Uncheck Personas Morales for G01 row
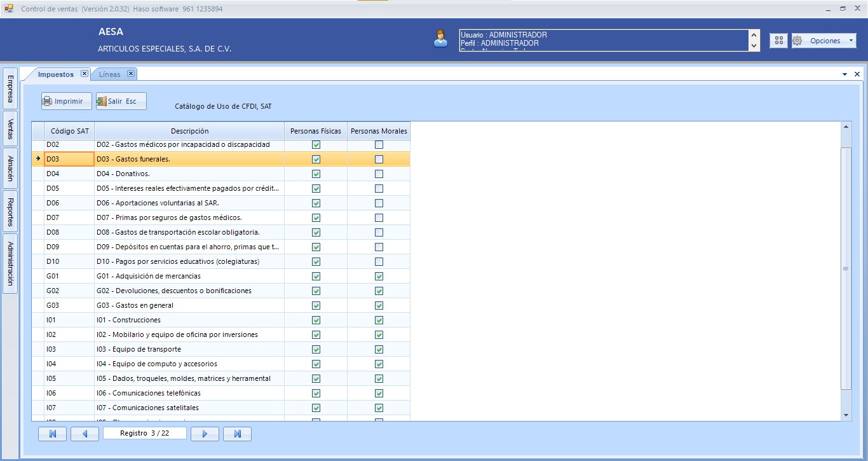The height and width of the screenshot is (461, 868). tap(379, 277)
